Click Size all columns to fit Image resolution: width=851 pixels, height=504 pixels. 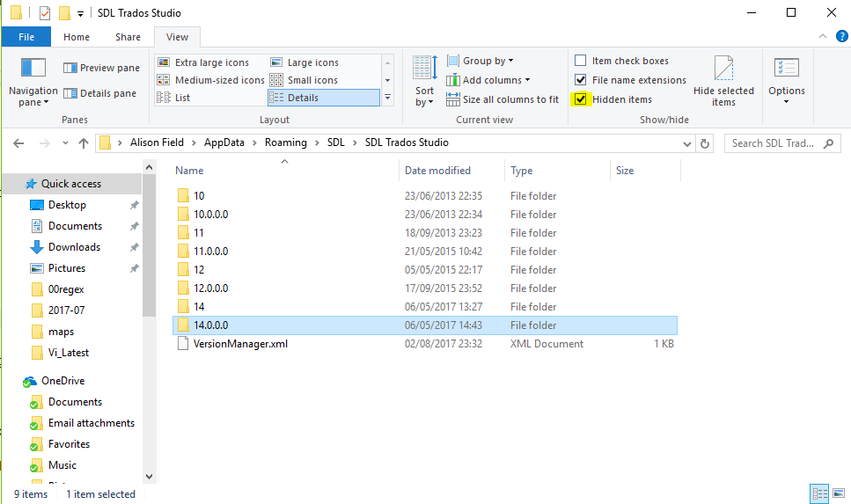tap(503, 99)
